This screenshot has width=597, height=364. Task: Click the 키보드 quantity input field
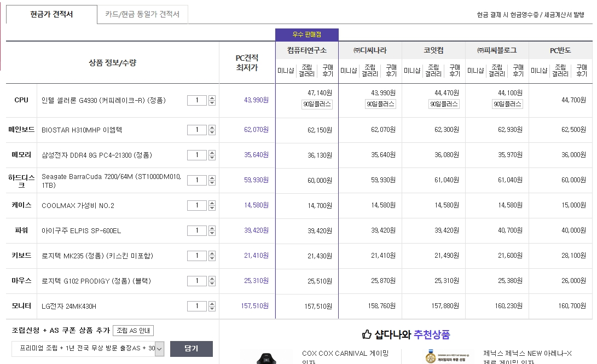tap(197, 256)
